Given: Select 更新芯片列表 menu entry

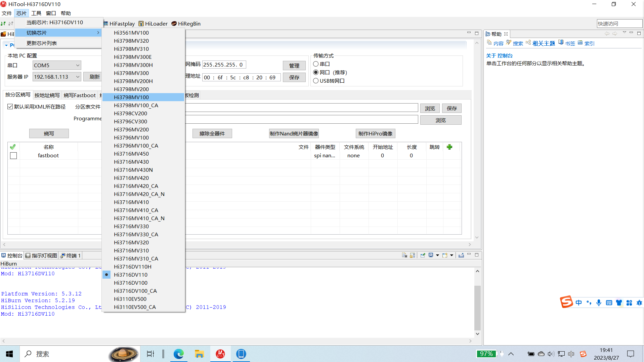Looking at the screenshot, I should [59, 43].
